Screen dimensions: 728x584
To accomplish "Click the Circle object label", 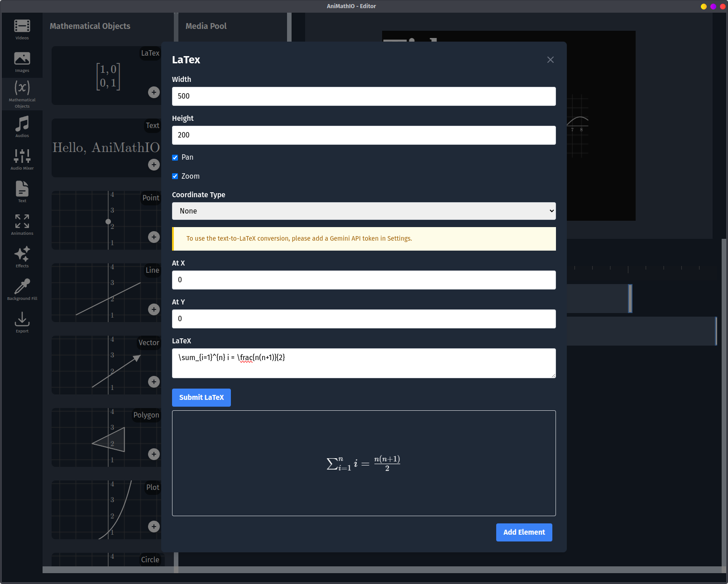I will pyautogui.click(x=150, y=560).
